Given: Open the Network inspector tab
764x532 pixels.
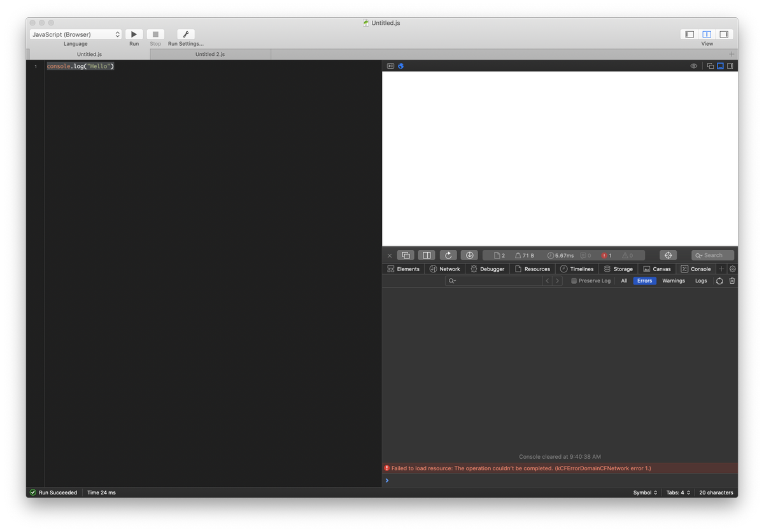Looking at the screenshot, I should 444,269.
